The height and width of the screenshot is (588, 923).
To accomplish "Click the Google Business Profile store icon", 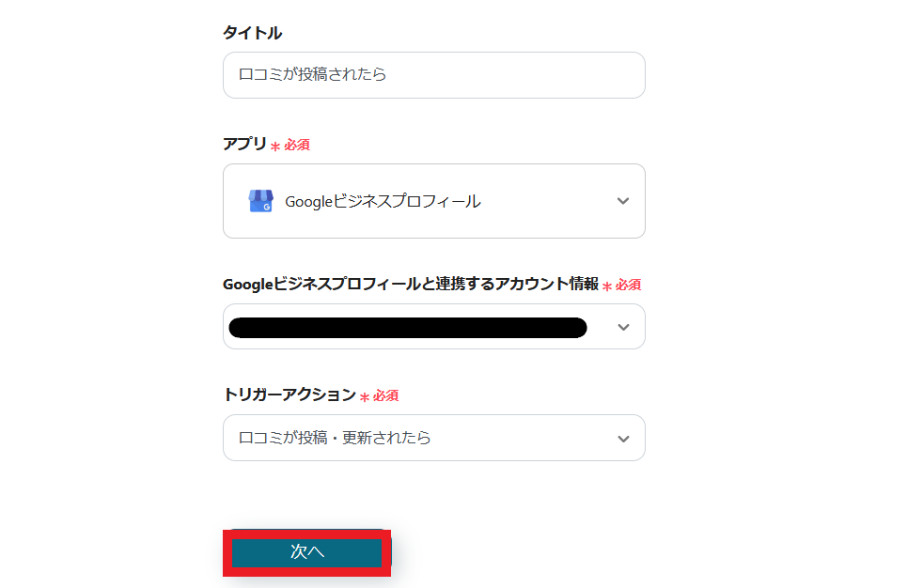I will 260,201.
